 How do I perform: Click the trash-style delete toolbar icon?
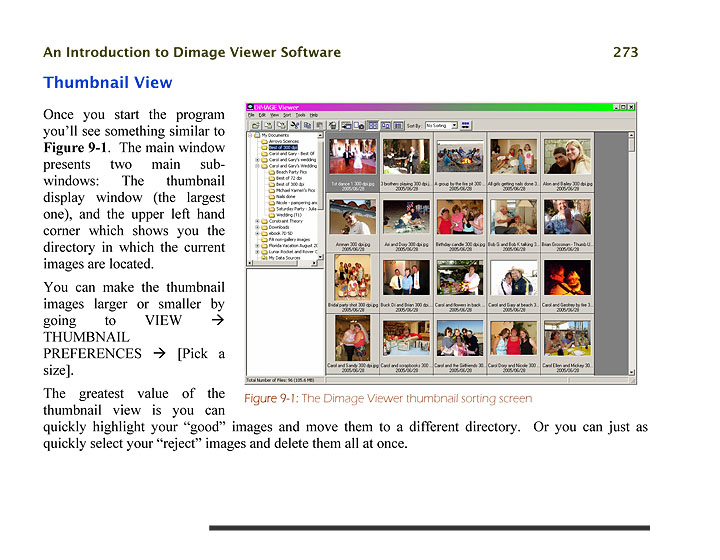pos(332,125)
